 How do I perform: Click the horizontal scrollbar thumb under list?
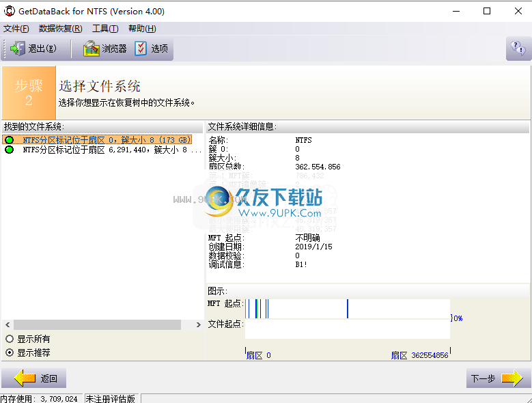97,324
